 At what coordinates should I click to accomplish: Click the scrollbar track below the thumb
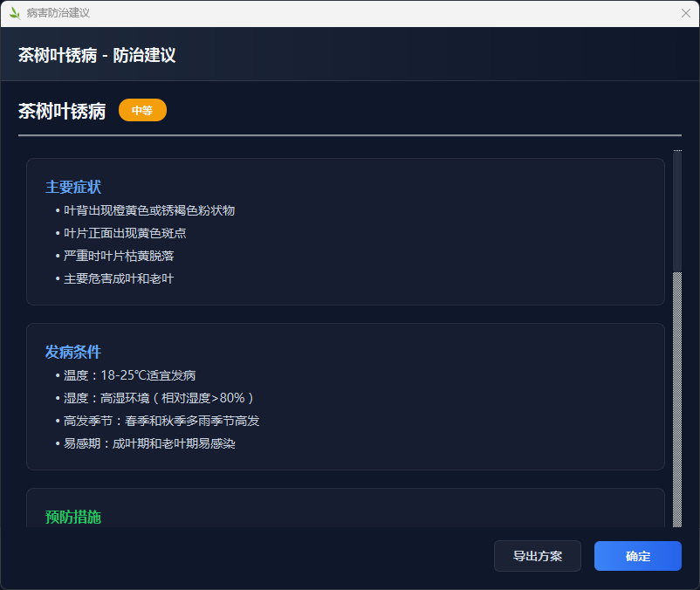point(677,401)
